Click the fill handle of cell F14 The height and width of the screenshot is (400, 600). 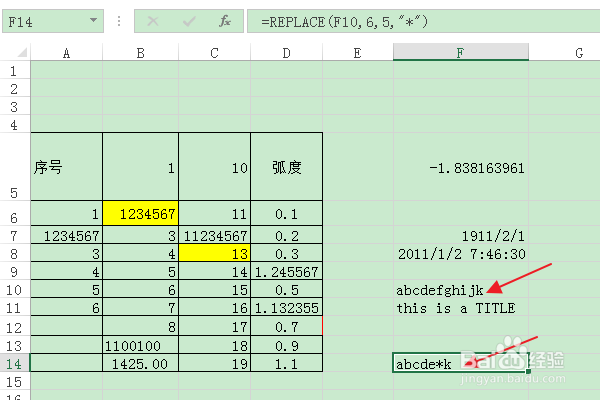(528, 371)
